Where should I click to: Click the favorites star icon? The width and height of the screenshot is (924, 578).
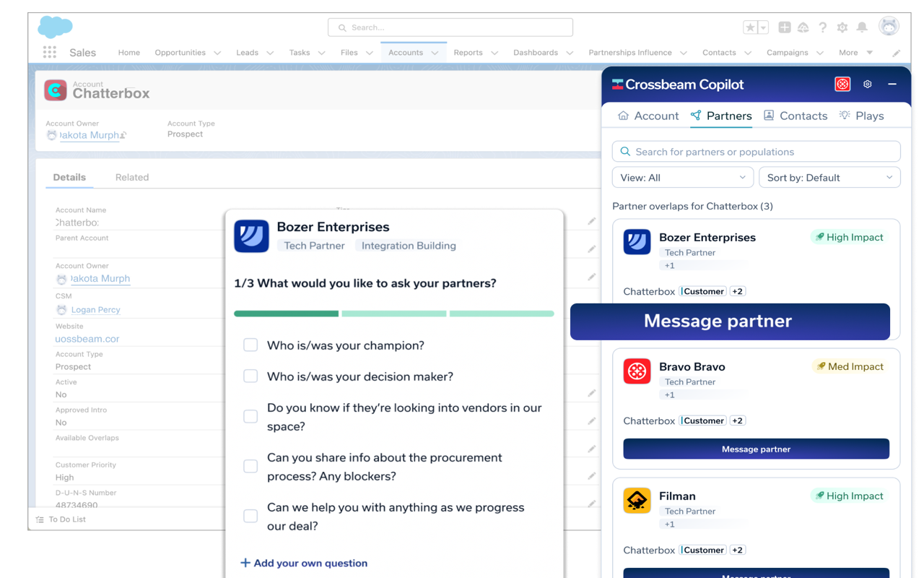(x=750, y=27)
